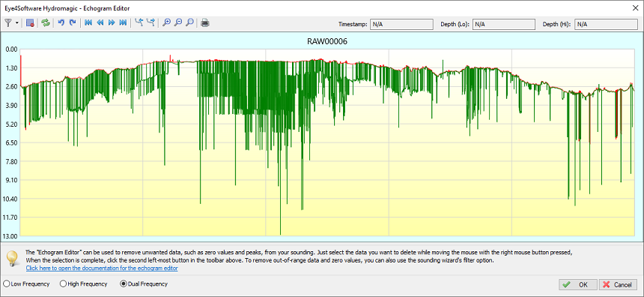Print the echogram
644x297 pixels.
tap(205, 23)
